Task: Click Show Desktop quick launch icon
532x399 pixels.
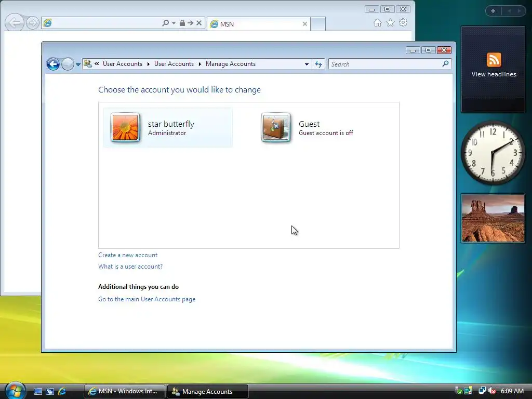Action: tap(37, 391)
